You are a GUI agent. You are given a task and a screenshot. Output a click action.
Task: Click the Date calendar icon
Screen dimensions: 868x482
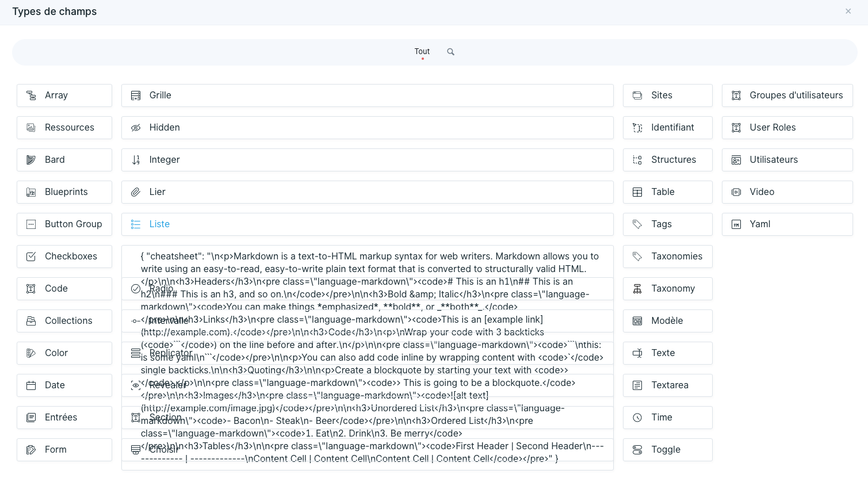(32, 385)
